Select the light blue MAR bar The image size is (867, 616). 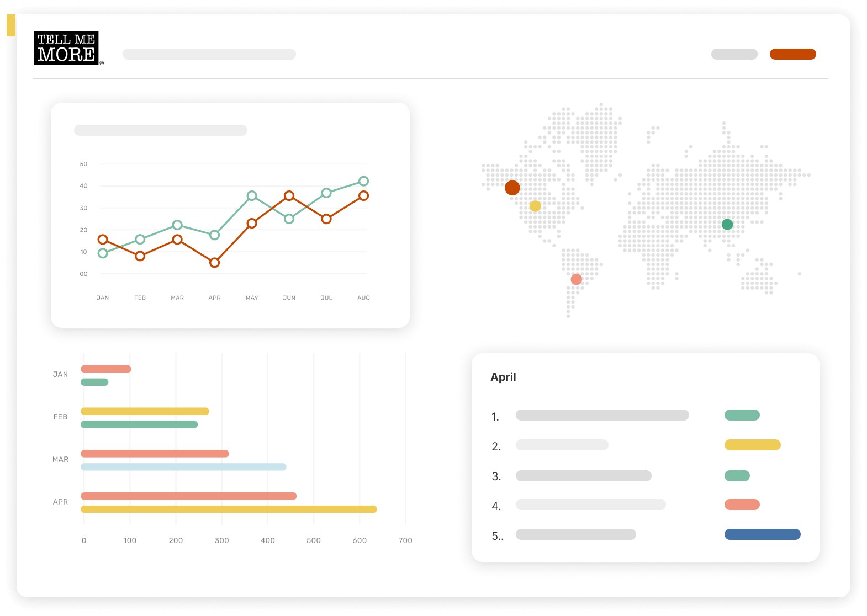coord(183,467)
